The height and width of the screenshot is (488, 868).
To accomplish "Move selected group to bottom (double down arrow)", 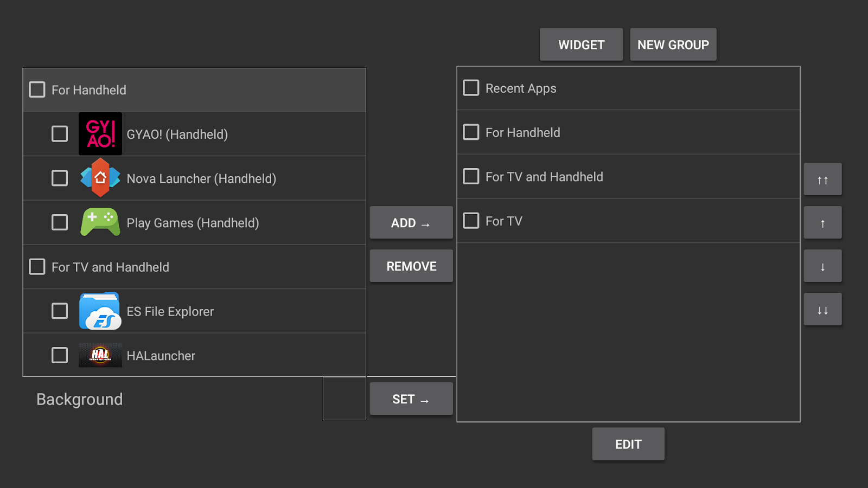I will click(822, 310).
